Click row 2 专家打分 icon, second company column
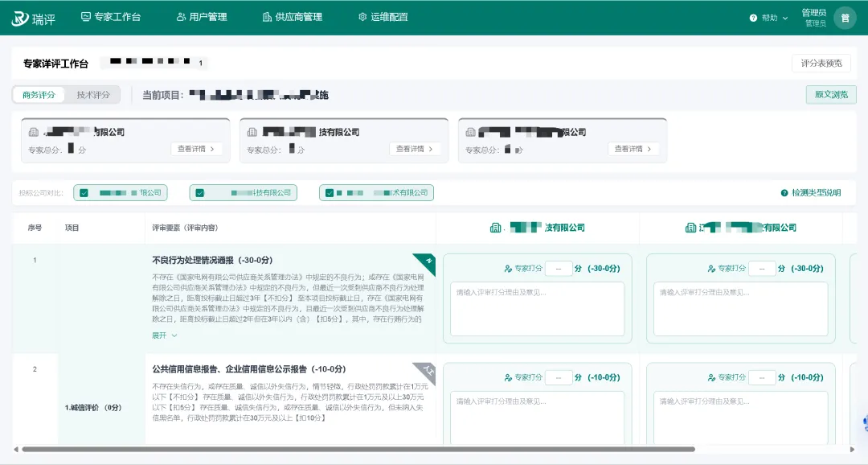 [711, 378]
